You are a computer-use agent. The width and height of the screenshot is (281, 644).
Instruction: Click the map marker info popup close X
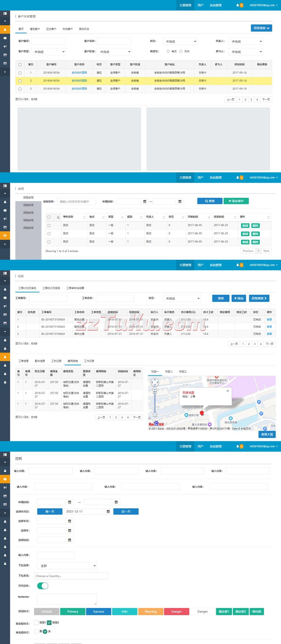click(x=228, y=391)
